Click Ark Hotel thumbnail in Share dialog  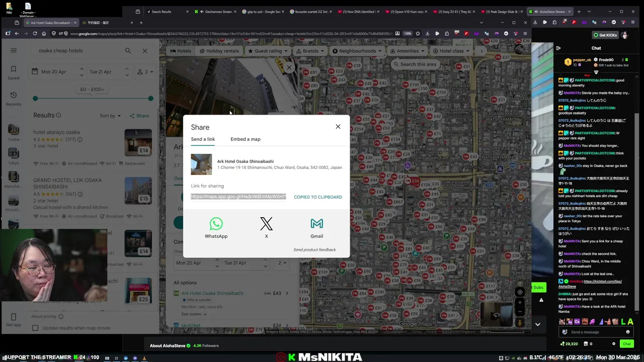201,164
